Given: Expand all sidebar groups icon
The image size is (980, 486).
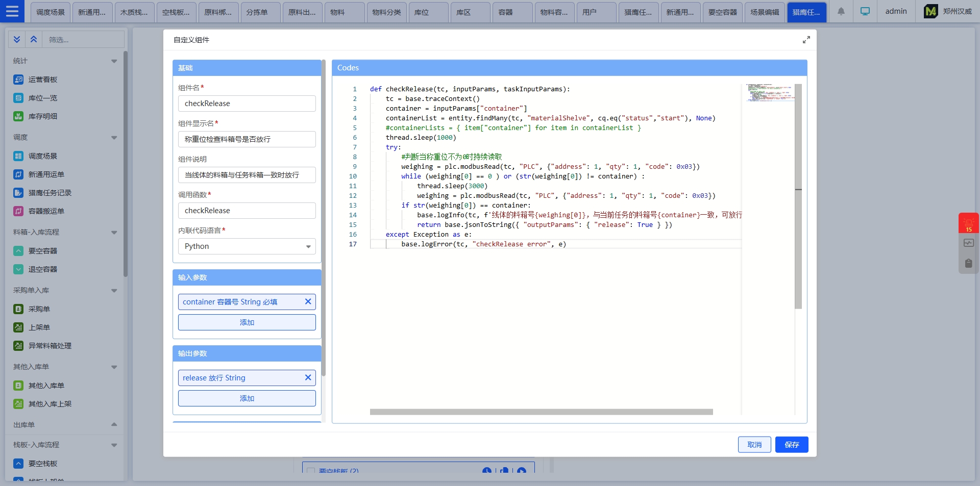Looking at the screenshot, I should 17,39.
